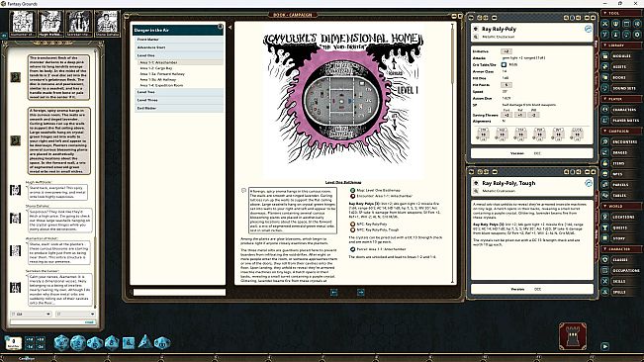Click the NPC: Ray Roly-Poly link bullet

coord(352,225)
